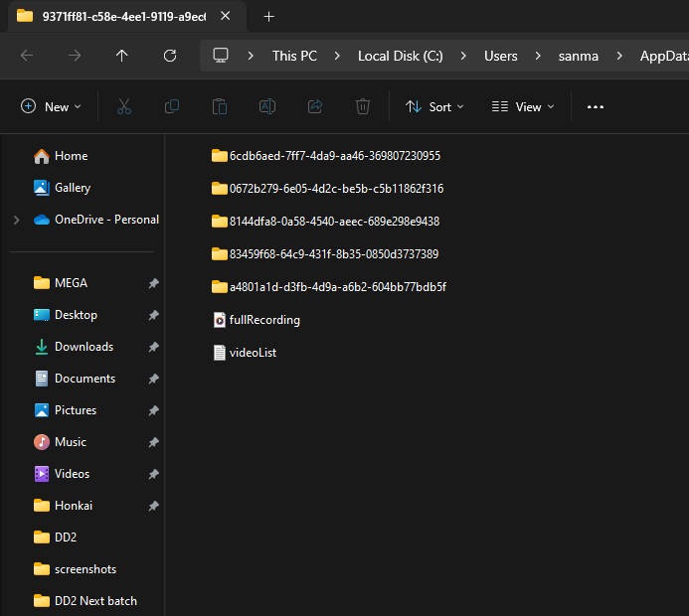Viewport: 689px width, 616px height.
Task: Open Music in quick access
Action: [61, 442]
